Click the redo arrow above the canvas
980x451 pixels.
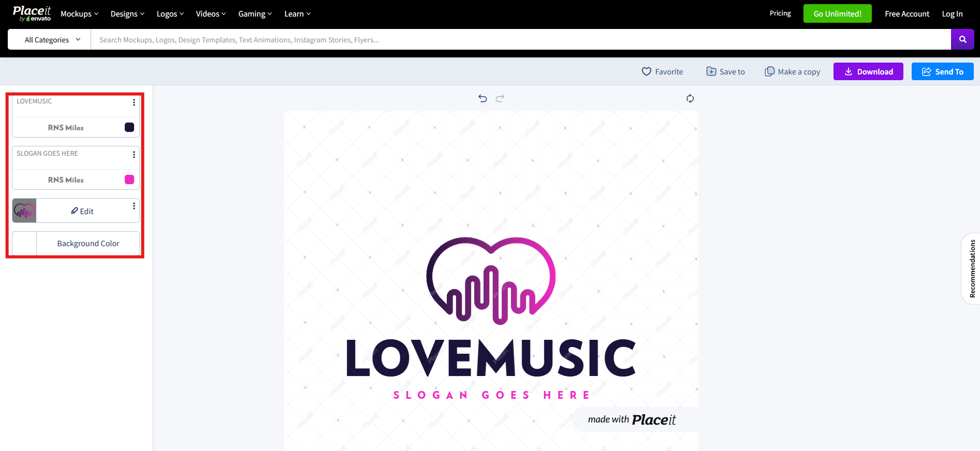click(x=500, y=98)
